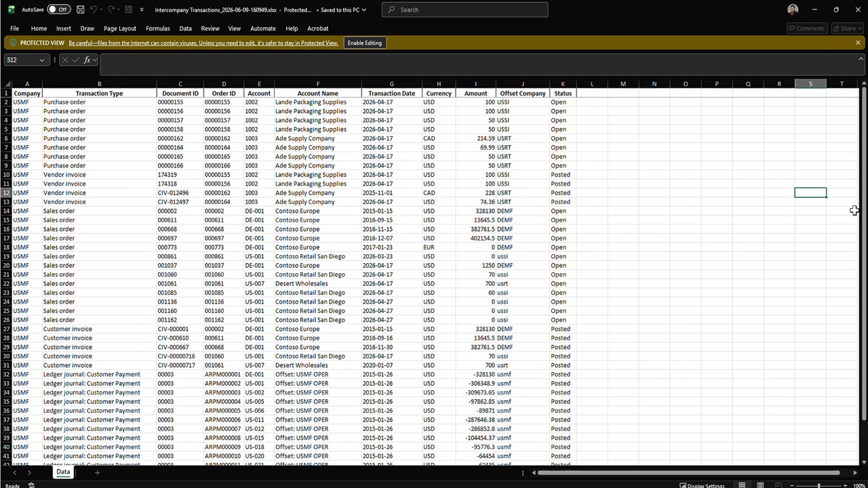Screen dimensions: 868x488
Task: Click next sheet navigation arrow
Action: [28, 472]
